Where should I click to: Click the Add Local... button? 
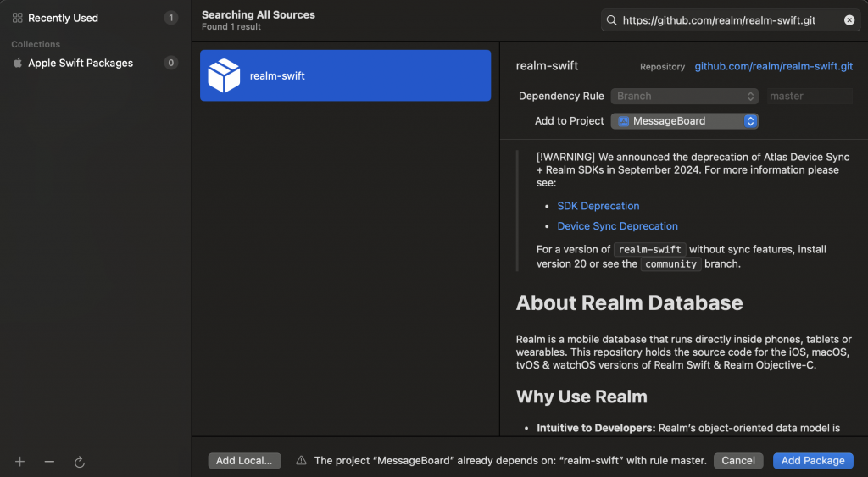click(244, 461)
